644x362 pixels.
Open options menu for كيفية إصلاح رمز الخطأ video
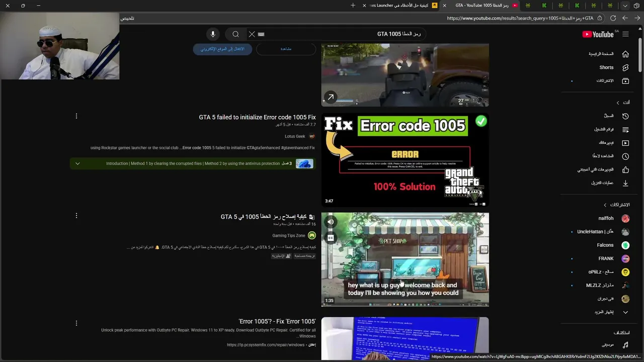76,216
